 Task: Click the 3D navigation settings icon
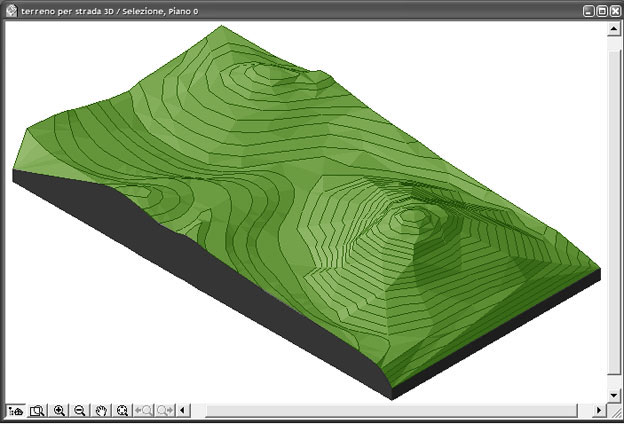pyautogui.click(x=16, y=411)
